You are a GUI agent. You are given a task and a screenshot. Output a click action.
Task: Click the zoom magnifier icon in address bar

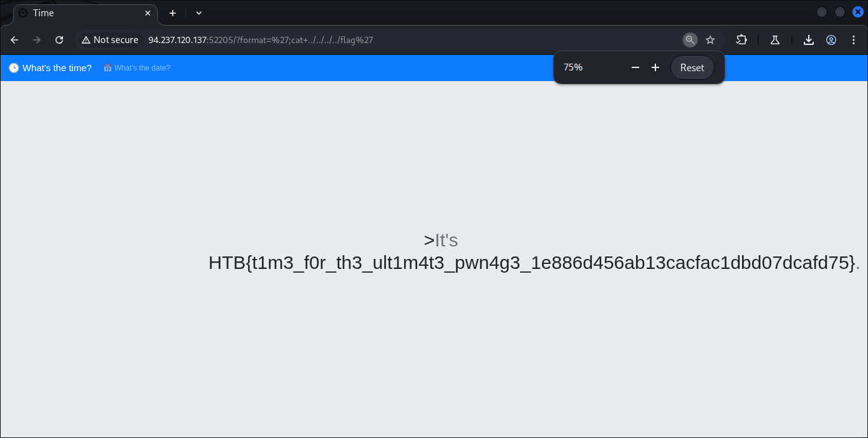[690, 40]
